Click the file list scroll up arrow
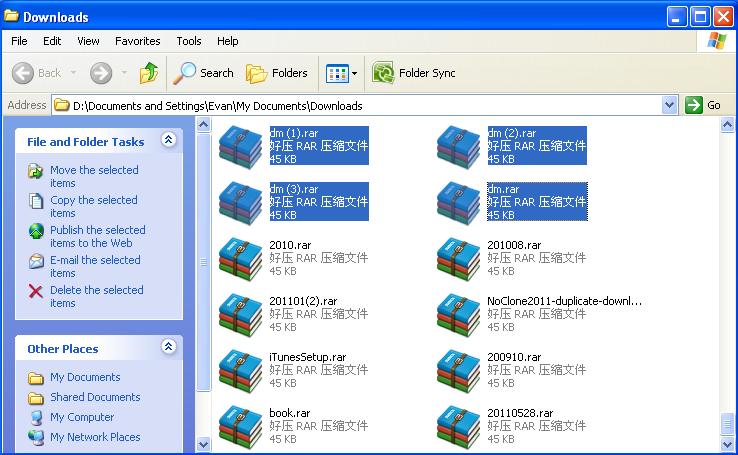This screenshot has width=738, height=455. 727,125
